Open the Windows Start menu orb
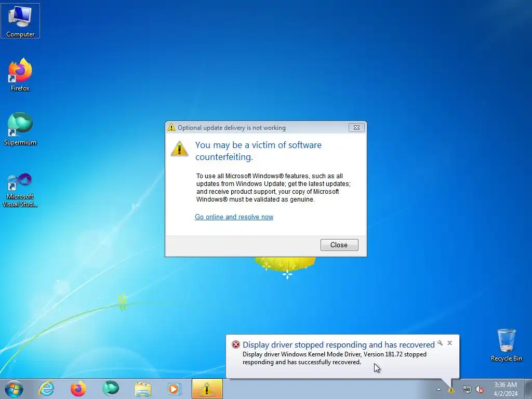 [14, 389]
